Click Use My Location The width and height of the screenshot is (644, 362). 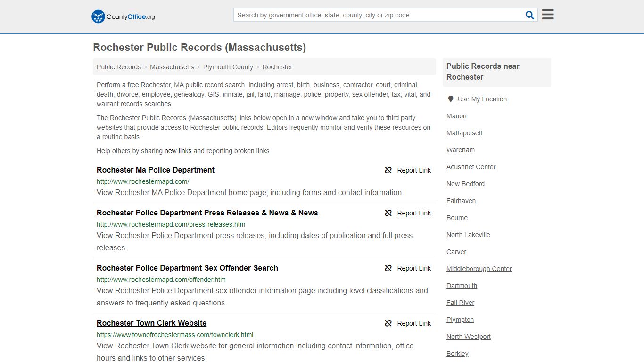pyautogui.click(x=482, y=99)
